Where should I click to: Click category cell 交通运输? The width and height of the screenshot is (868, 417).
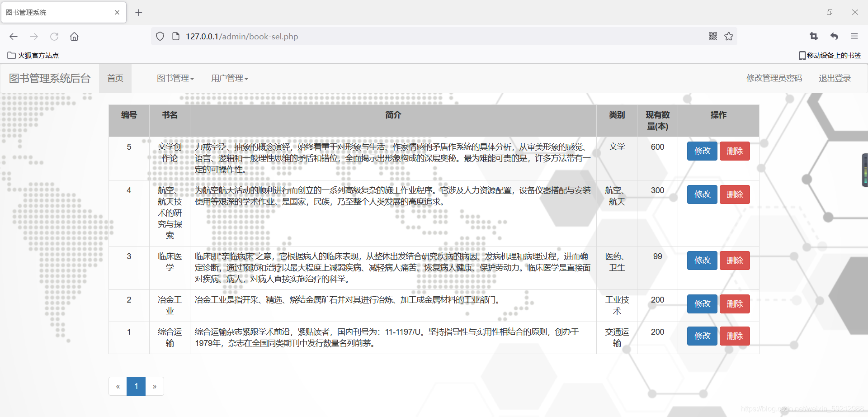point(617,337)
